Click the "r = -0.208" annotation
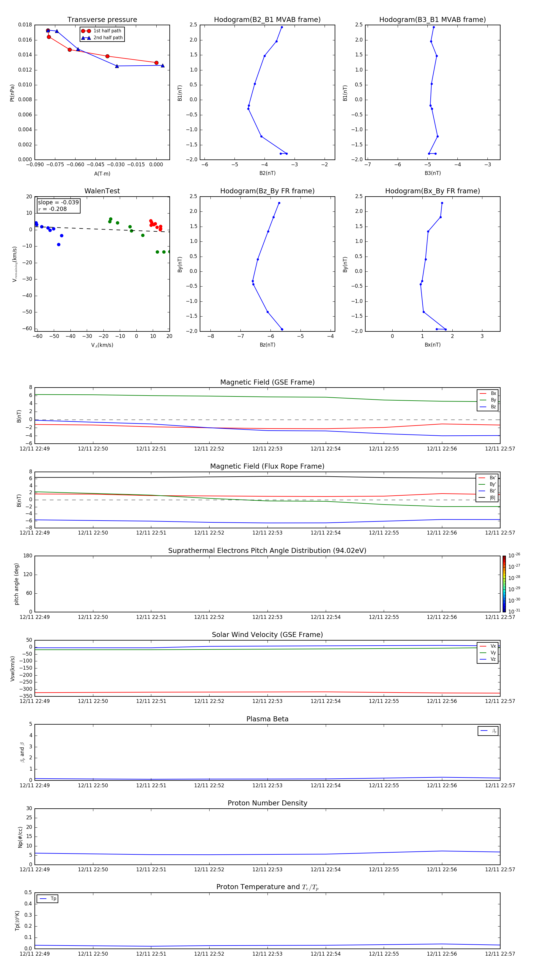 53,209
